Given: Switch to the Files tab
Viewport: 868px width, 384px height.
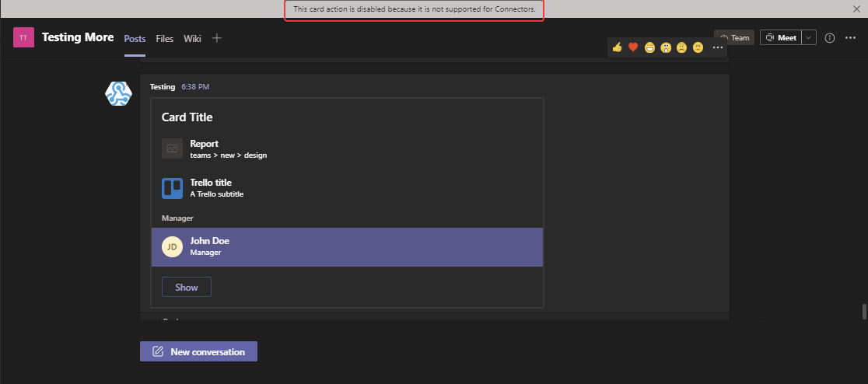Looking at the screenshot, I should pos(164,38).
